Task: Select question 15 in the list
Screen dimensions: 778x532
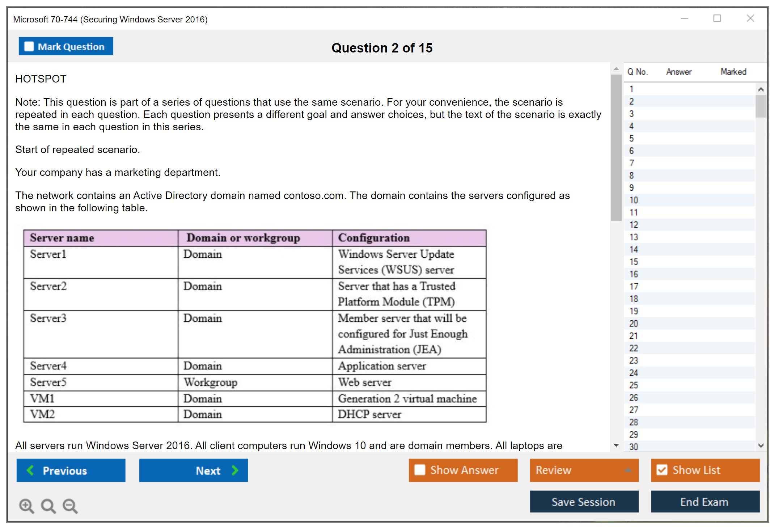Action: coord(634,262)
